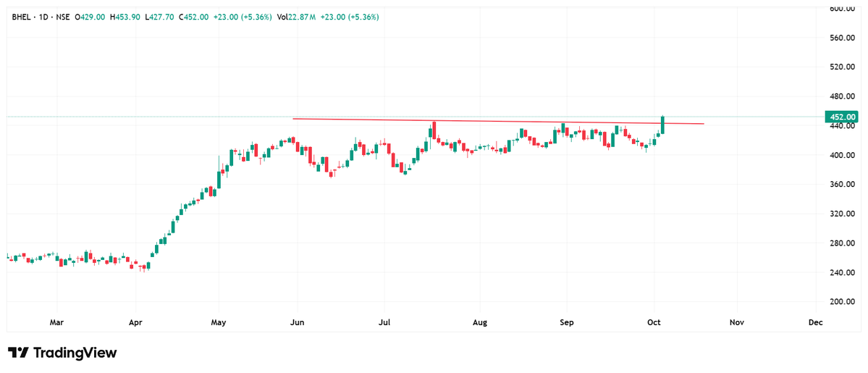Click the TradingView logo
The width and height of the screenshot is (868, 373).
tap(62, 353)
